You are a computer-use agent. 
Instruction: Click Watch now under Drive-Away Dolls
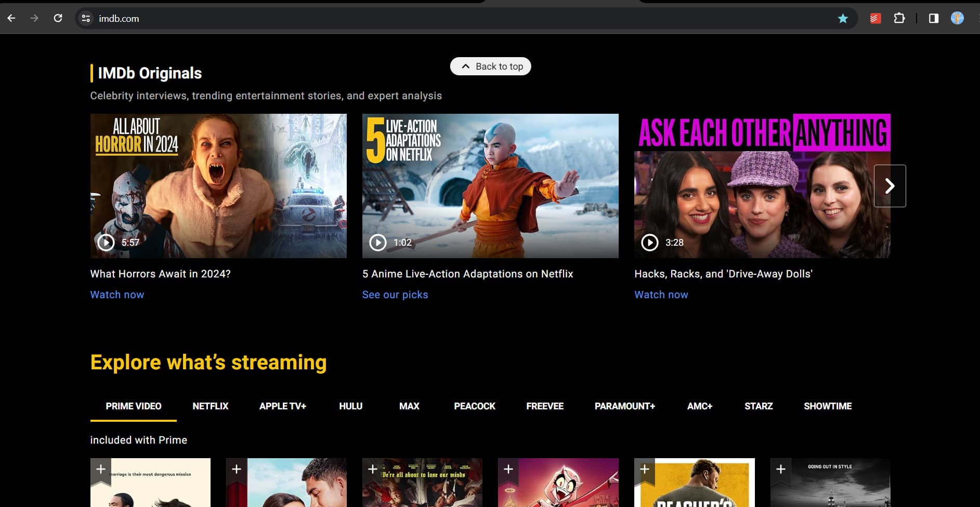tap(661, 295)
